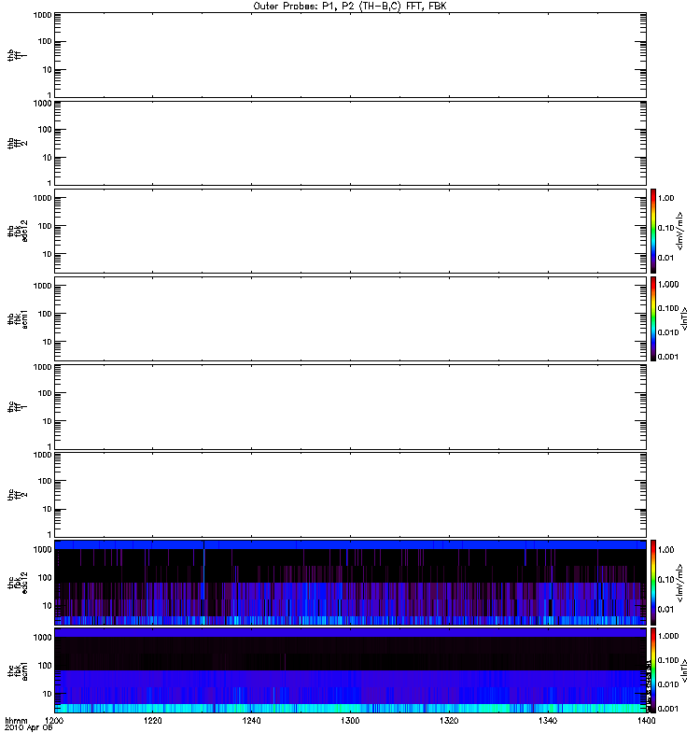Click the 'thb fbk scm1' y-axis panel label
700x747 pixels.
17,318
